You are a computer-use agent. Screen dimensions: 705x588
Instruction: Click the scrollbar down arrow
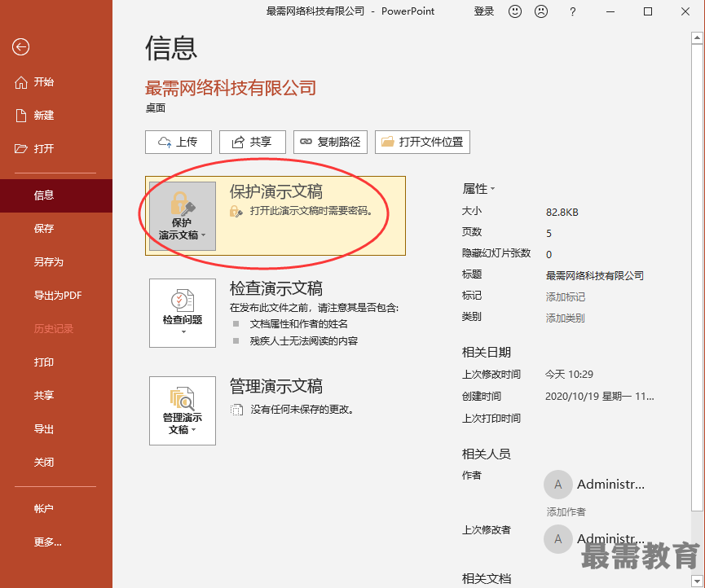coord(698,581)
